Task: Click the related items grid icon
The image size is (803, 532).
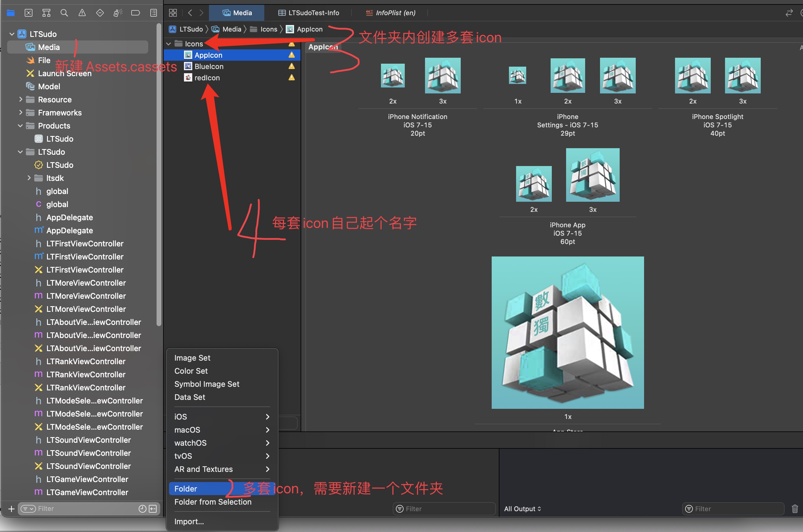Action: click(173, 13)
